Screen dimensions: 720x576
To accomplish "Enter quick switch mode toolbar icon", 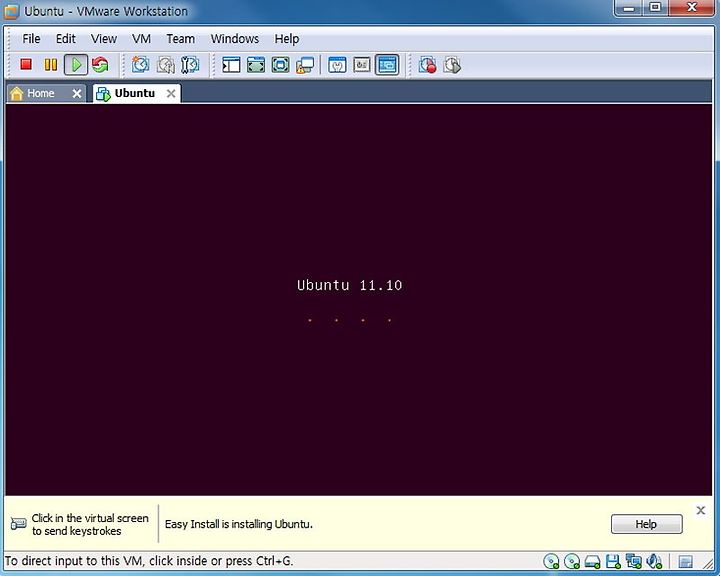I will tap(256, 65).
